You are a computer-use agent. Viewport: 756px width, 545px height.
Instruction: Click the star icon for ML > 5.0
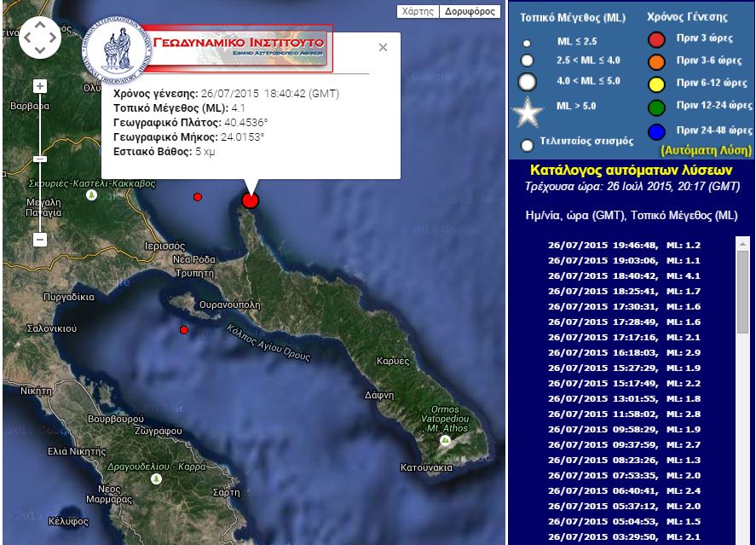tap(528, 112)
